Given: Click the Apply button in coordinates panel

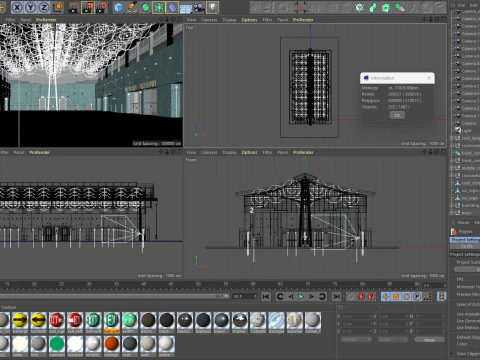Looking at the screenshot, I should point(429,339).
